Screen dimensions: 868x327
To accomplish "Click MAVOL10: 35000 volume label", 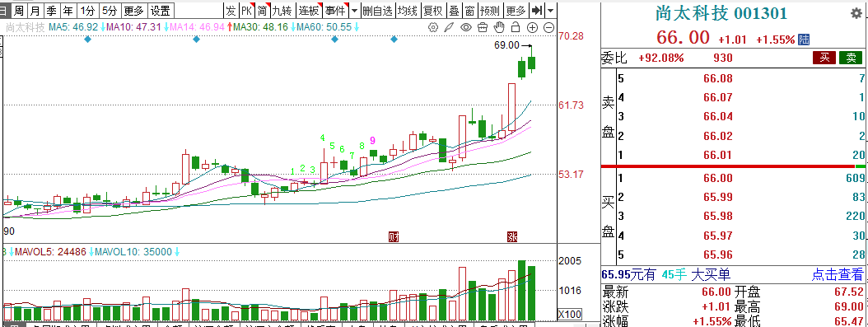I will coord(134,252).
